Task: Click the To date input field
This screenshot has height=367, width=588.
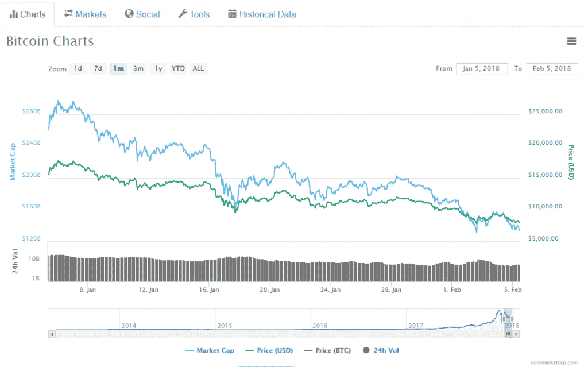Action: tap(552, 69)
